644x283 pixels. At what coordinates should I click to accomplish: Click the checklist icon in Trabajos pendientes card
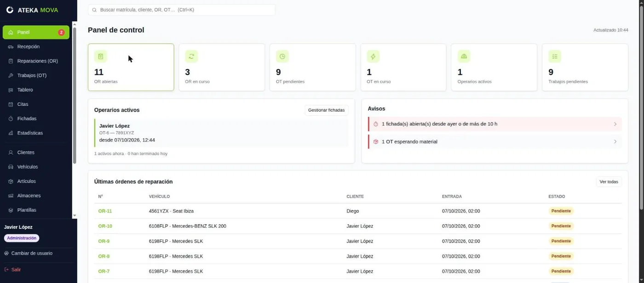pos(555,57)
